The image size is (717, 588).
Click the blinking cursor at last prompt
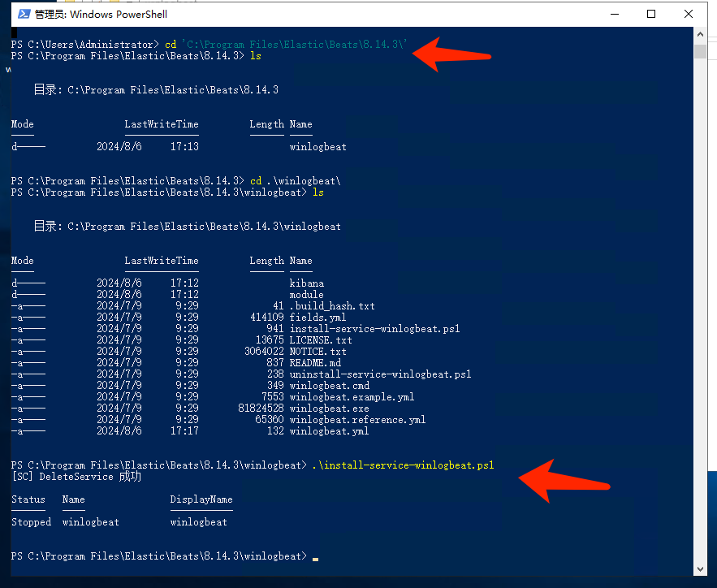click(x=315, y=559)
